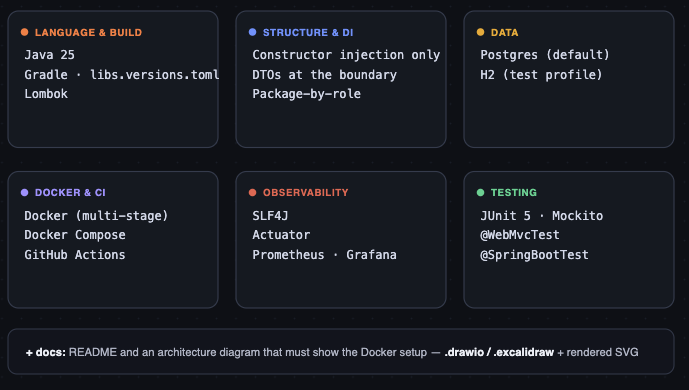The height and width of the screenshot is (390, 689).
Task: Click the Java 25 line
Action: (x=50, y=55)
